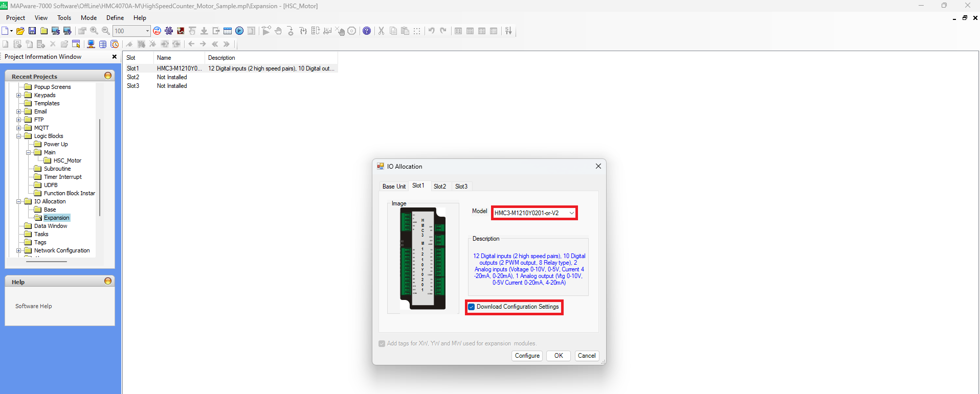Open the Define menu
980x394 pixels.
click(115, 18)
